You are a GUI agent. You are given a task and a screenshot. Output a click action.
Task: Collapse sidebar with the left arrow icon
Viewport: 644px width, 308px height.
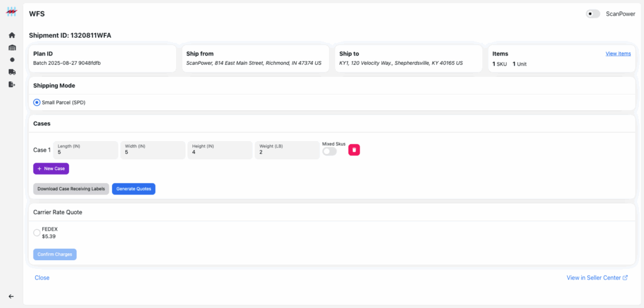pos(11,296)
